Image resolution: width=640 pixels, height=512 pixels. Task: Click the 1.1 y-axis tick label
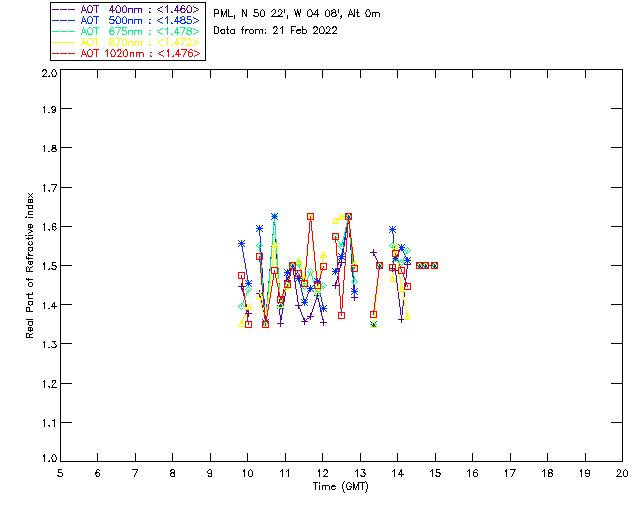click(x=49, y=423)
